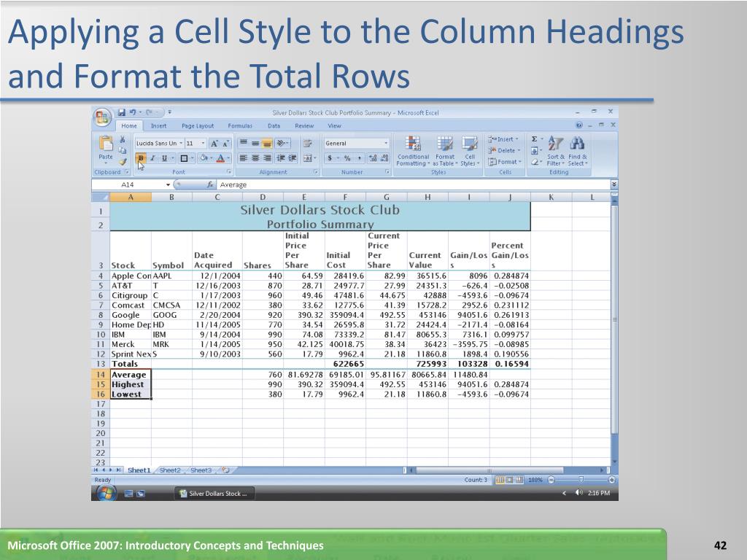Insert a new worksheet tab
This screenshot has height=560, width=747.
click(x=226, y=470)
